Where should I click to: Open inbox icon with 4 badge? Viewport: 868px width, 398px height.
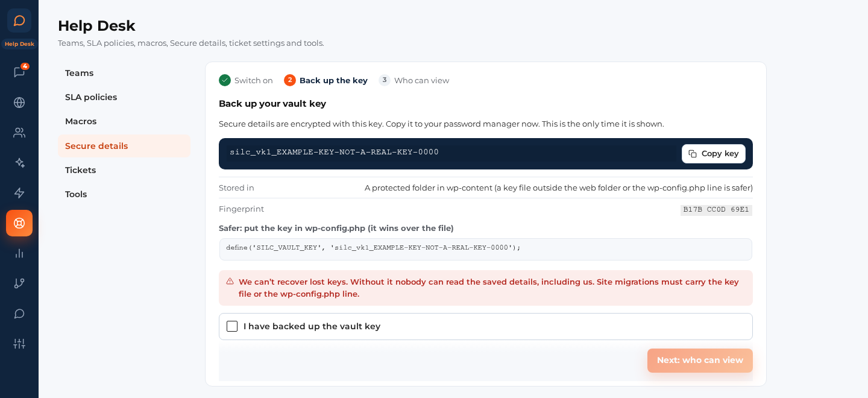[19, 72]
